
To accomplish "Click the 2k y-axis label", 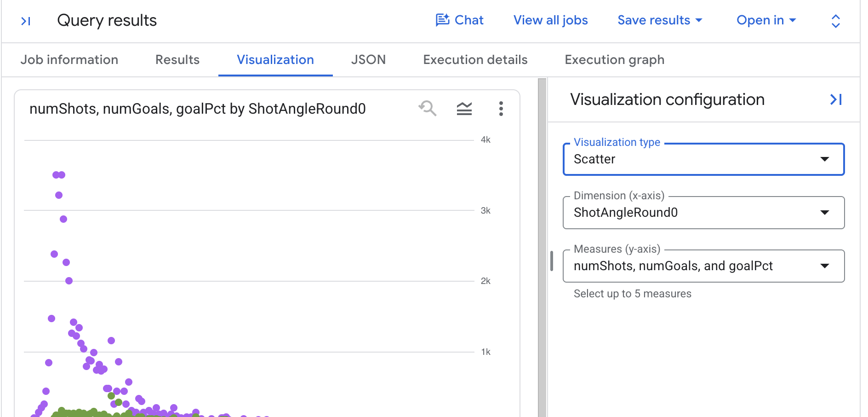I will click(x=485, y=281).
